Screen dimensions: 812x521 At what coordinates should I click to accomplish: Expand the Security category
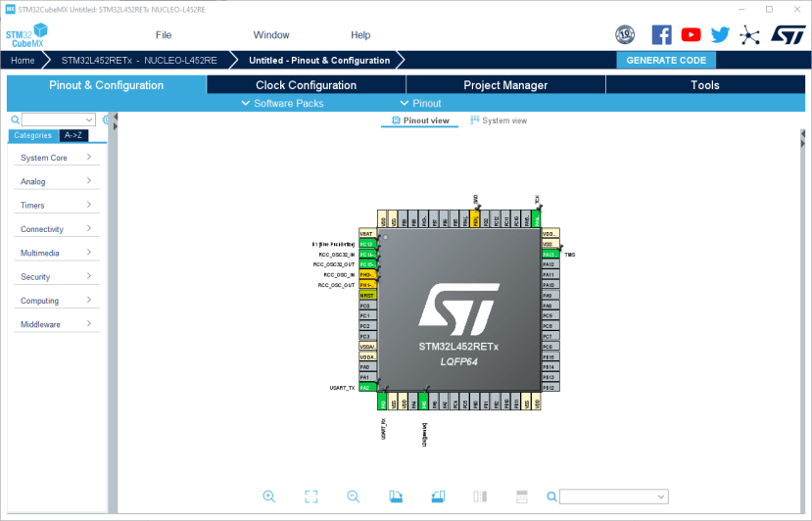tap(57, 276)
